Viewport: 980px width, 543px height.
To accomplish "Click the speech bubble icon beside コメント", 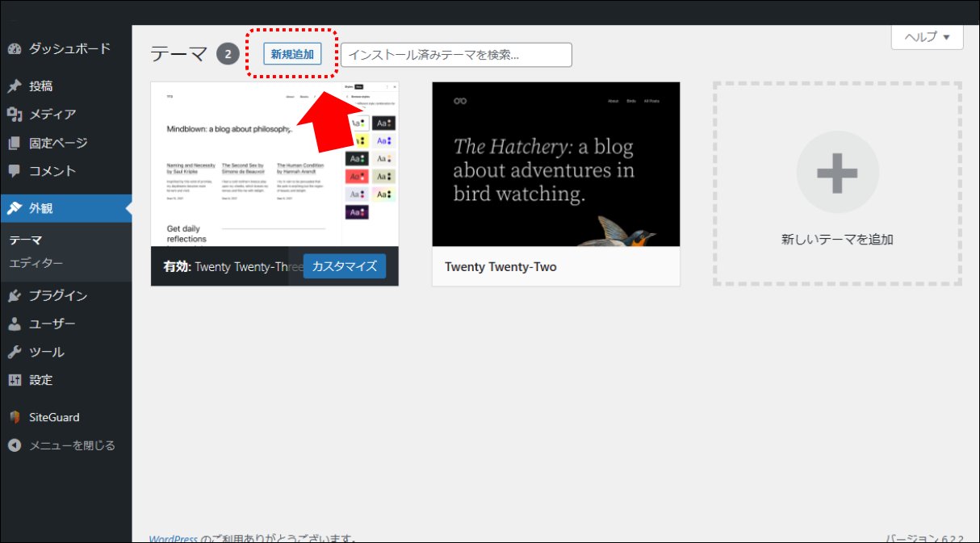I will point(15,171).
